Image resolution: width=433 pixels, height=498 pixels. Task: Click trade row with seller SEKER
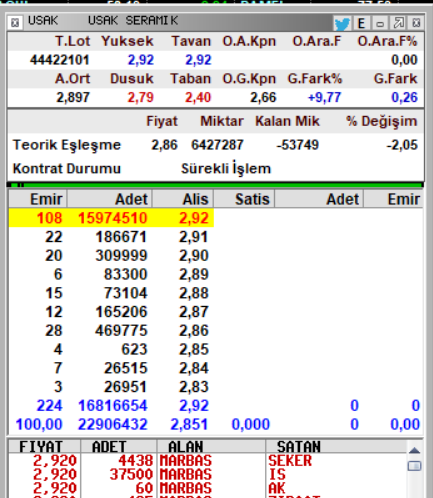(207, 461)
